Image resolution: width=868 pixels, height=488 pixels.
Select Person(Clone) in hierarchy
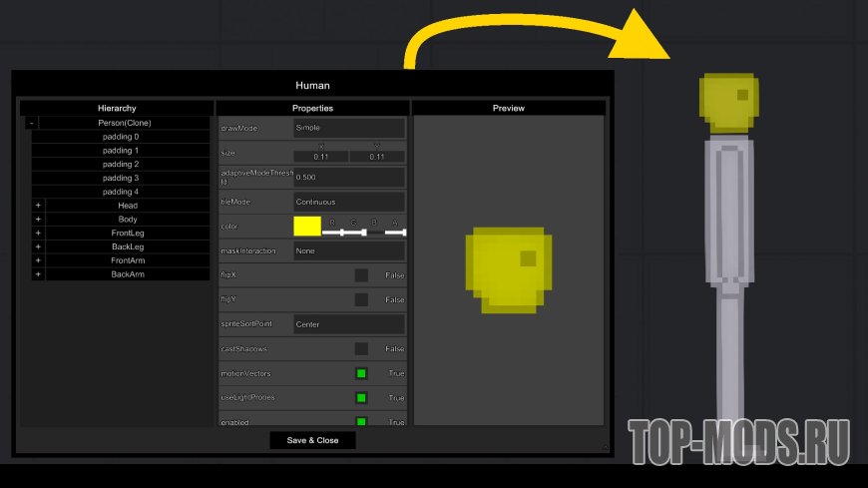125,123
